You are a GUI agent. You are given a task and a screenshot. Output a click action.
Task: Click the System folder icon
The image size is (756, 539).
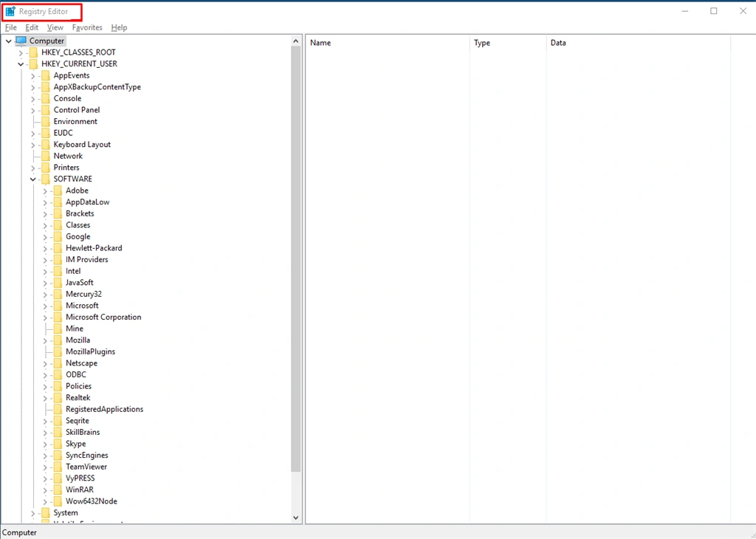coord(45,512)
